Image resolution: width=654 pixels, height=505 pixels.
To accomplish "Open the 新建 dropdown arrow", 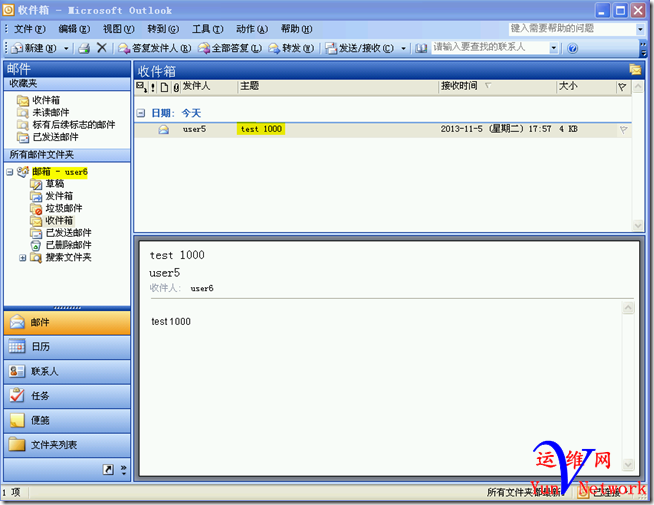I will point(66,49).
